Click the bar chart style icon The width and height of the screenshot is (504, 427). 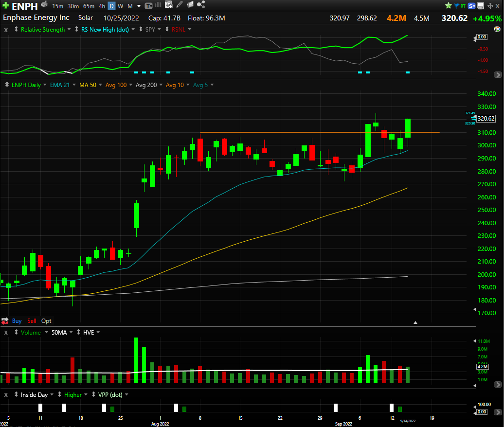point(158,5)
